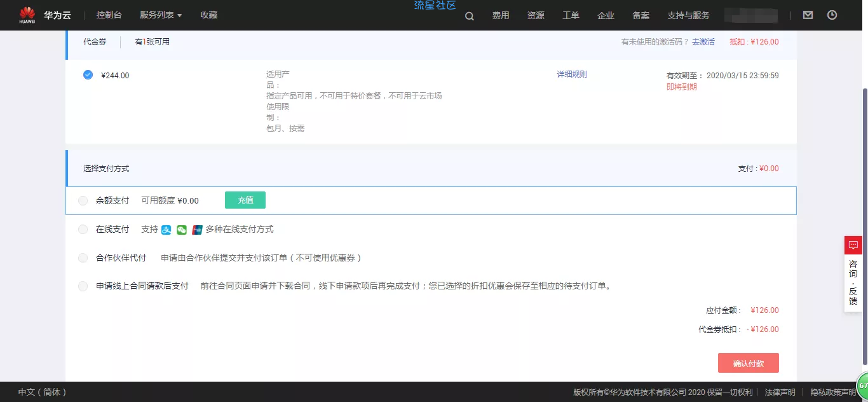Viewport: 868px width, 402px height.
Task: Open 中文（简体）language selector
Action: click(x=42, y=392)
